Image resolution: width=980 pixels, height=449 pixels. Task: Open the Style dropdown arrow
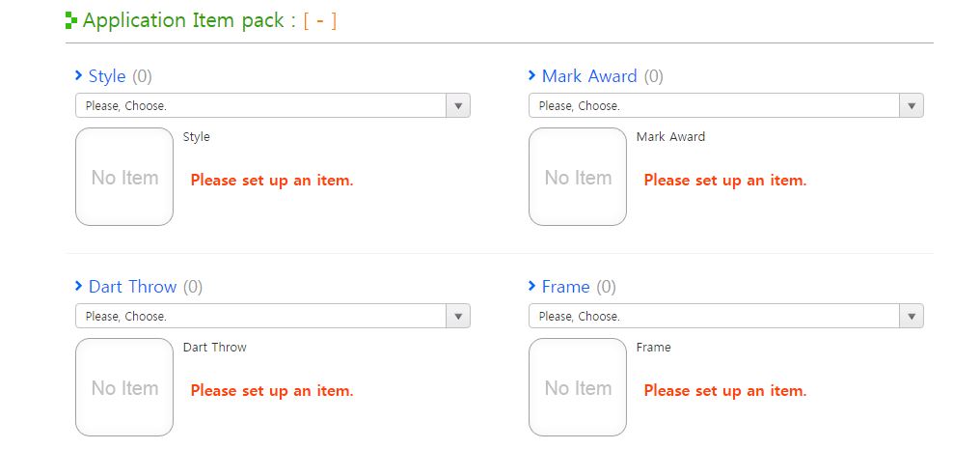458,105
